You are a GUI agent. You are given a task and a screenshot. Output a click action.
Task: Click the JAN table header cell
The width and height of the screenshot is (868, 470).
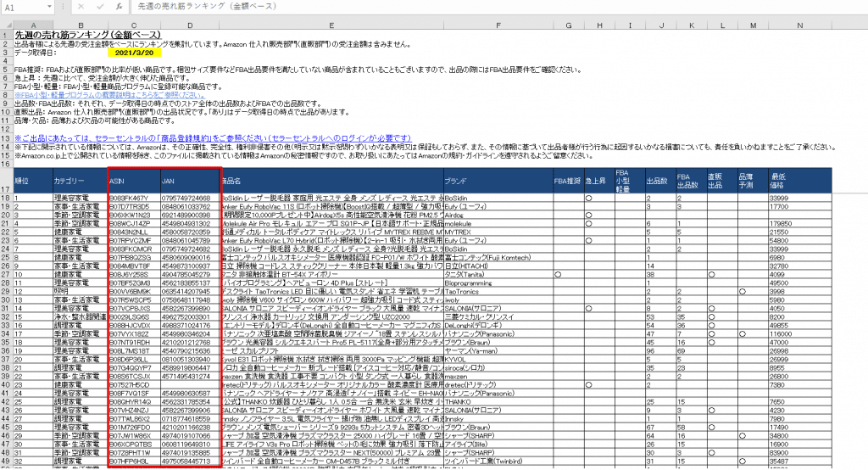click(189, 181)
